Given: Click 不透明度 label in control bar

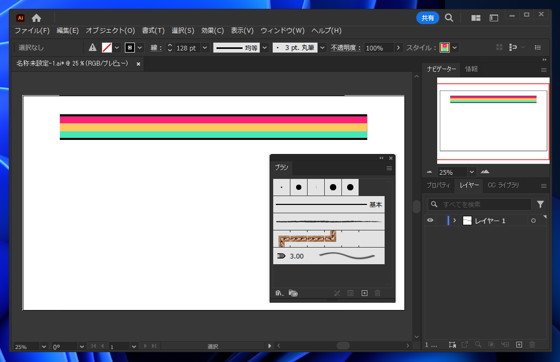Looking at the screenshot, I should point(345,47).
